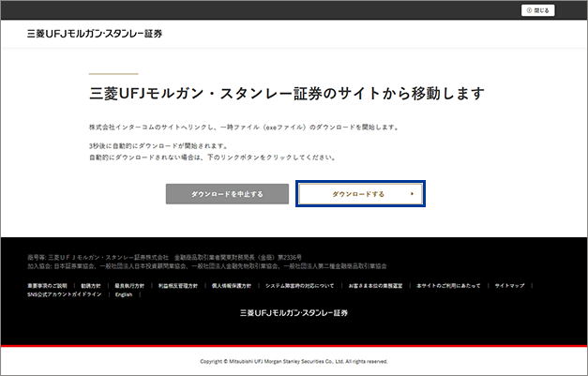The image size is (588, 376).
Task: Open 個人情報保護方針 footer link
Action: pos(232,286)
